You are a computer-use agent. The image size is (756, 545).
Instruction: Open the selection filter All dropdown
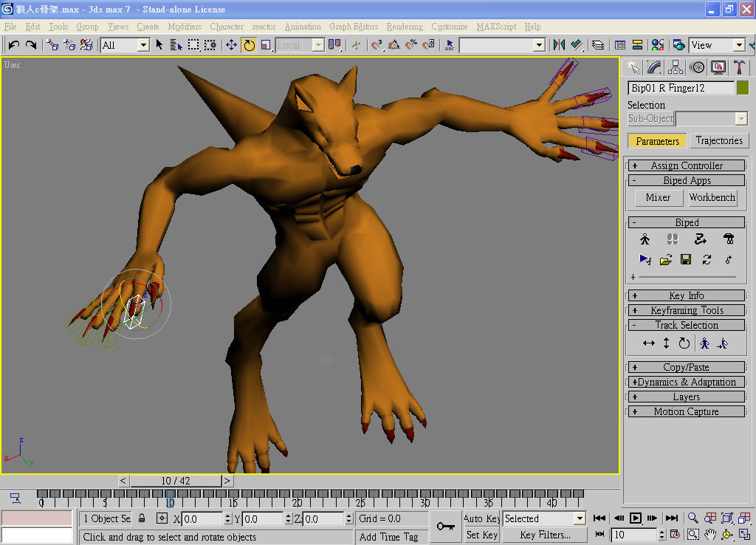(144, 45)
